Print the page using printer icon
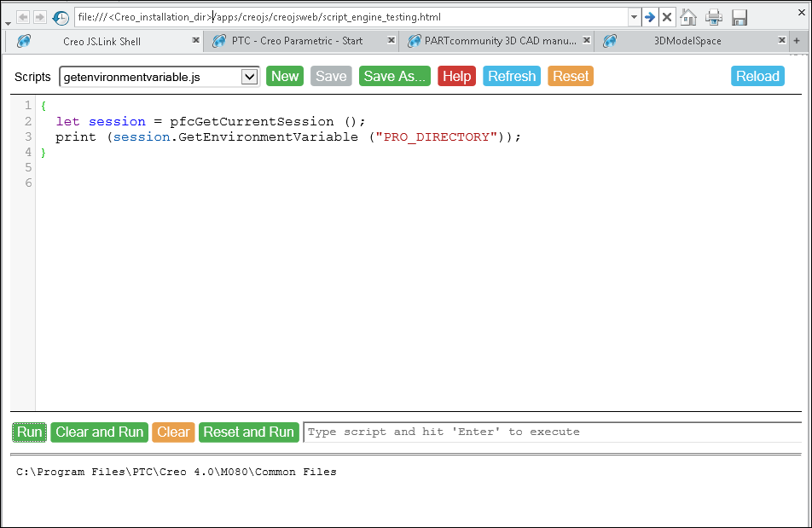The width and height of the screenshot is (812, 528). pyautogui.click(x=714, y=17)
